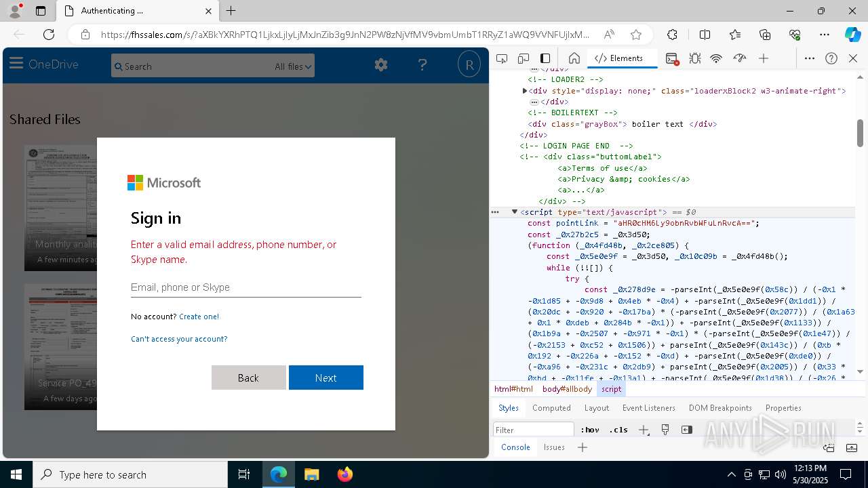Click the Next button
This screenshot has width=868, height=488.
pos(326,378)
